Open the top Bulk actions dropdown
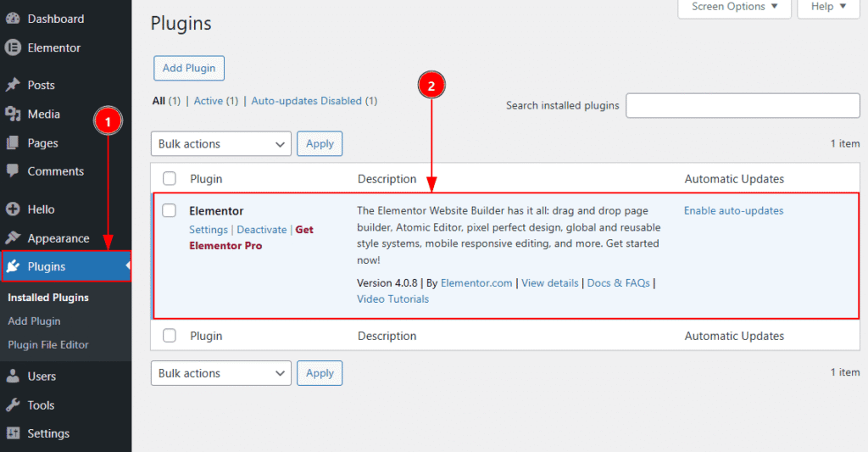Screen dimensions: 868x452 (x=221, y=143)
